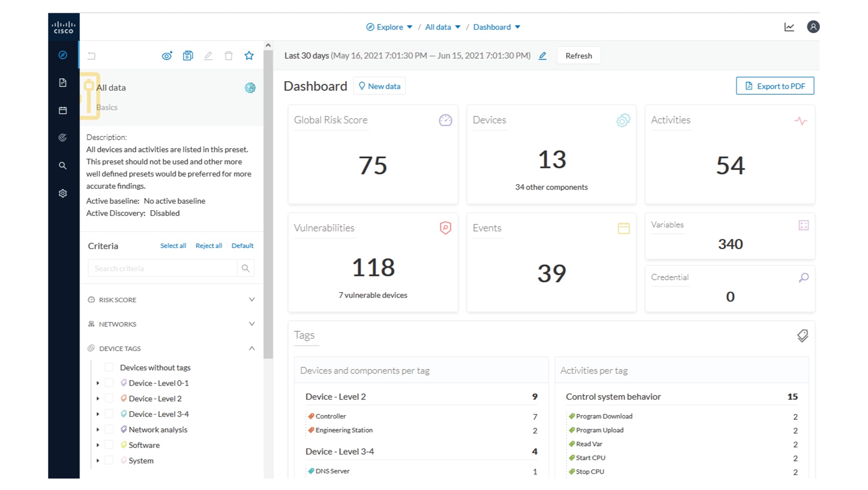Mark the All data preset as favorite
The image size is (868, 490).
(249, 55)
